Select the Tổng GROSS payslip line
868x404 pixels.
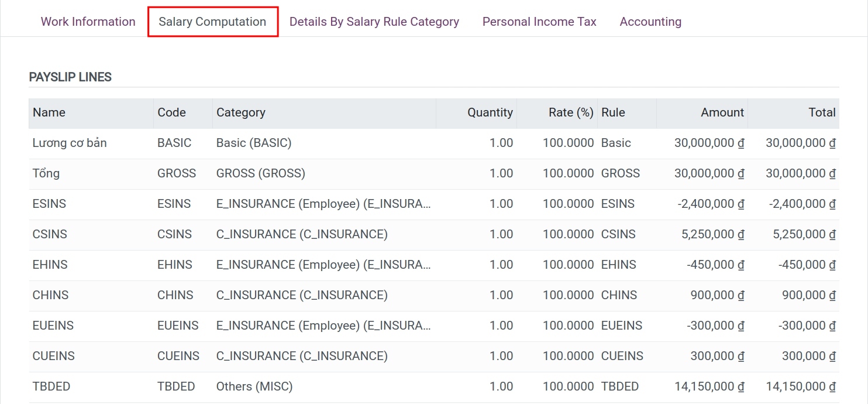click(x=46, y=173)
